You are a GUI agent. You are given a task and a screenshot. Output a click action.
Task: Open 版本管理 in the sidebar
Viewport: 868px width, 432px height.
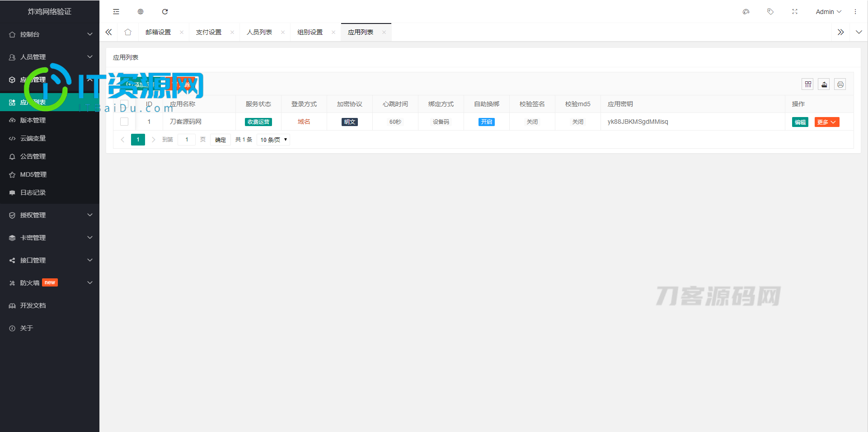50,120
